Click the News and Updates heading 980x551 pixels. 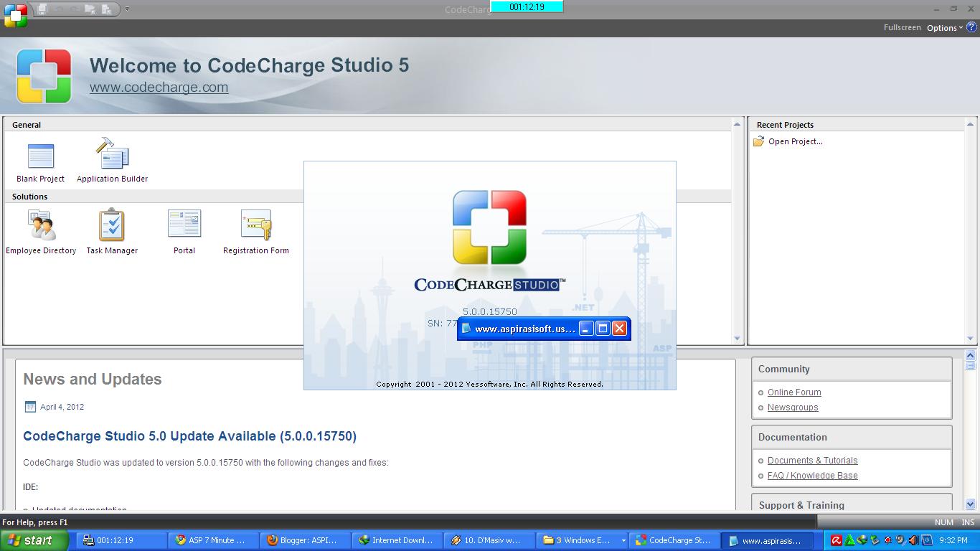tap(93, 379)
